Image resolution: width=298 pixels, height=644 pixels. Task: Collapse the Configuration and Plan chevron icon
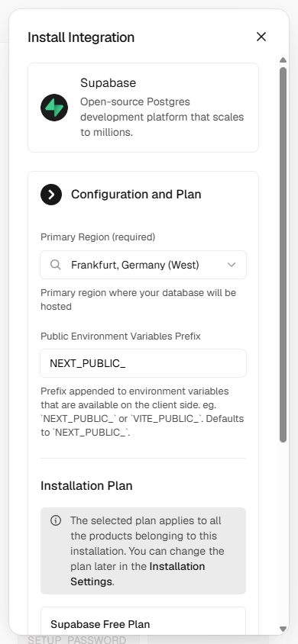(x=51, y=195)
